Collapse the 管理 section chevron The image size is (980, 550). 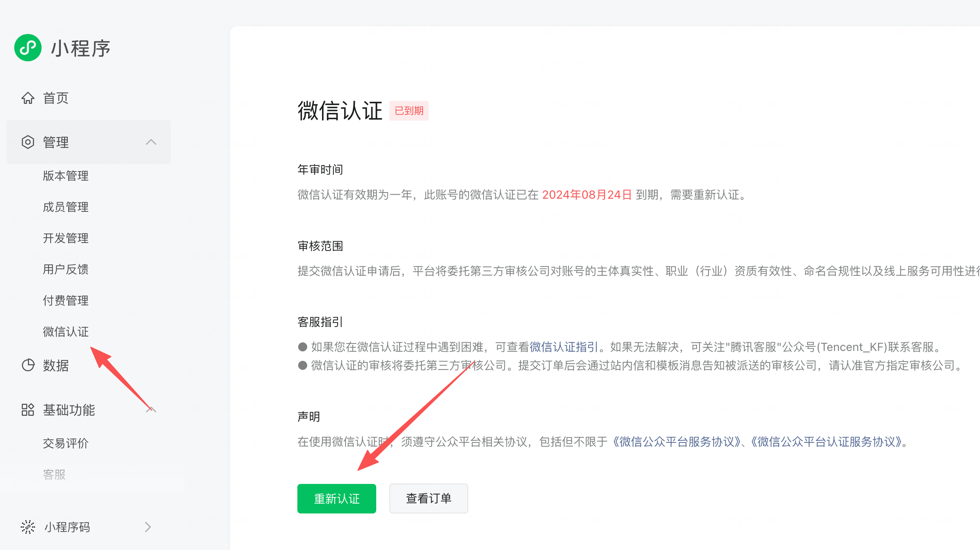151,142
